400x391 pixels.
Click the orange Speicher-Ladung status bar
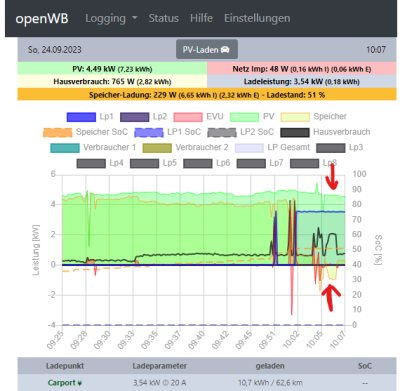(x=207, y=95)
